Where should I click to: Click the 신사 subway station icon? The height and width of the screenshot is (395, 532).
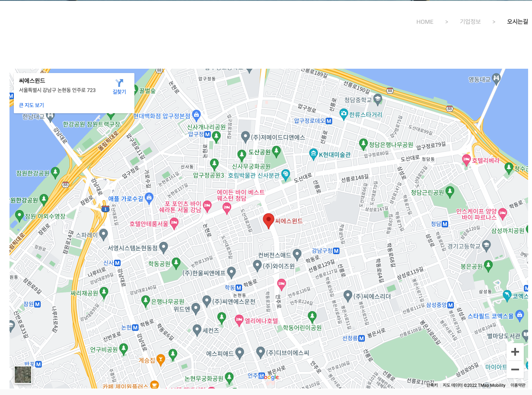point(117,263)
